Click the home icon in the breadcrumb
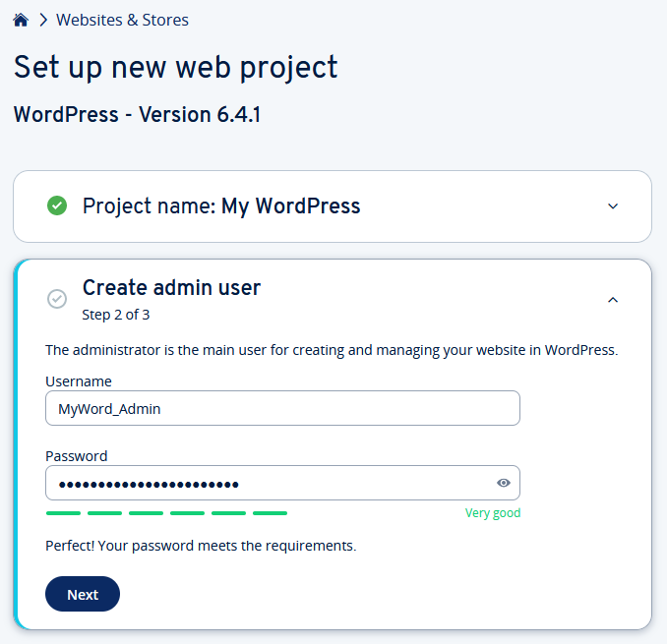667x644 pixels. click(x=21, y=20)
